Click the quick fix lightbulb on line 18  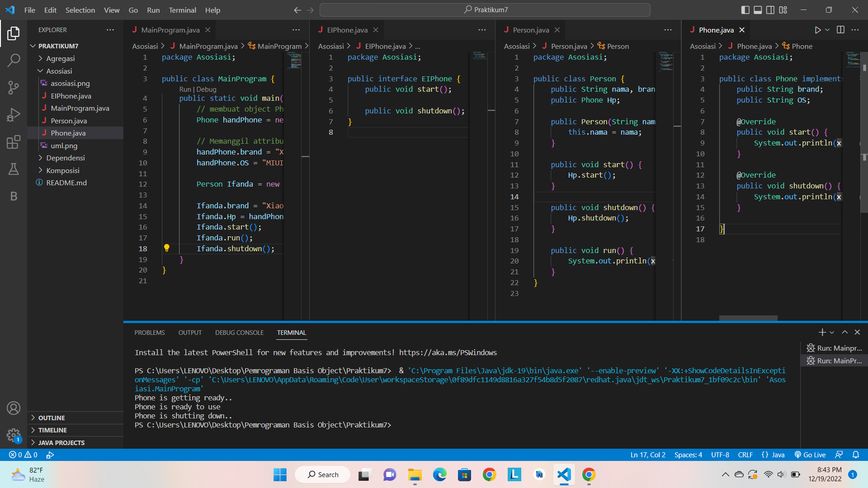(x=167, y=248)
